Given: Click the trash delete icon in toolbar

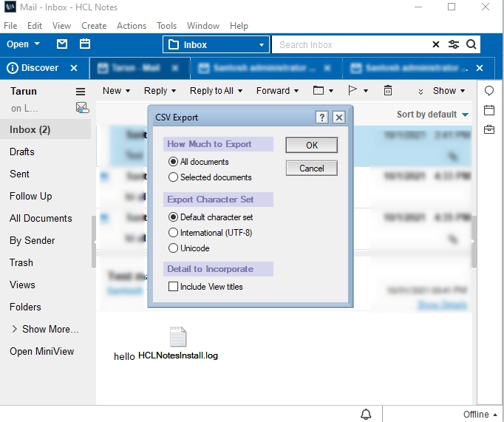Looking at the screenshot, I should click(x=388, y=91).
